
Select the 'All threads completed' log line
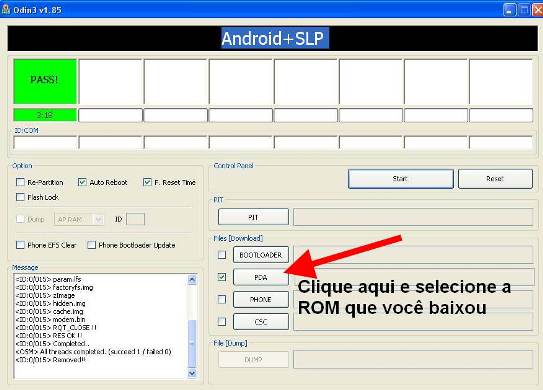coord(94,352)
